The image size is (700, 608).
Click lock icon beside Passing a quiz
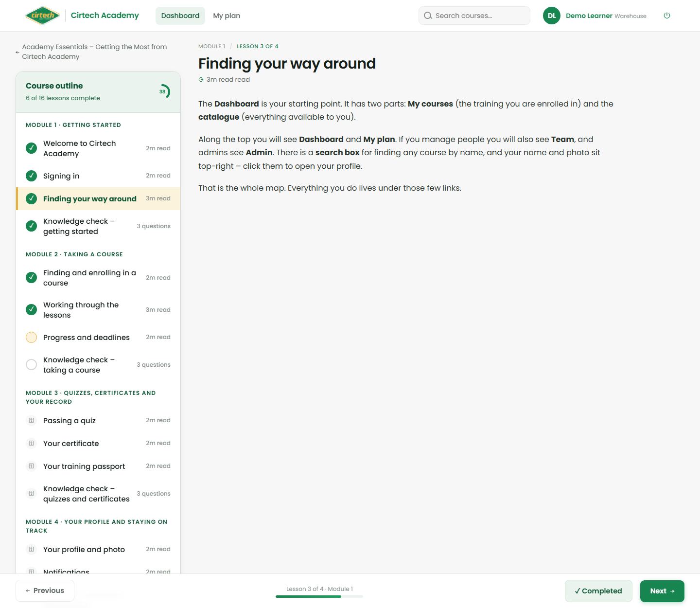click(31, 420)
